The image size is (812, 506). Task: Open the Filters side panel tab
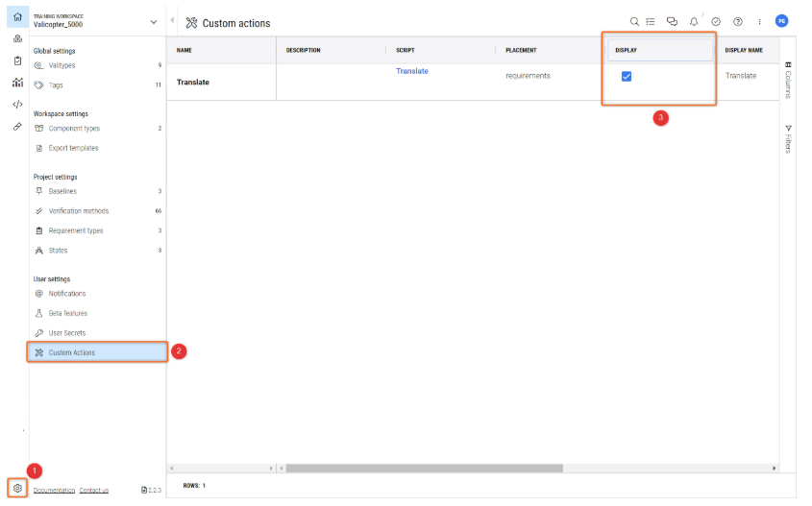(x=787, y=138)
